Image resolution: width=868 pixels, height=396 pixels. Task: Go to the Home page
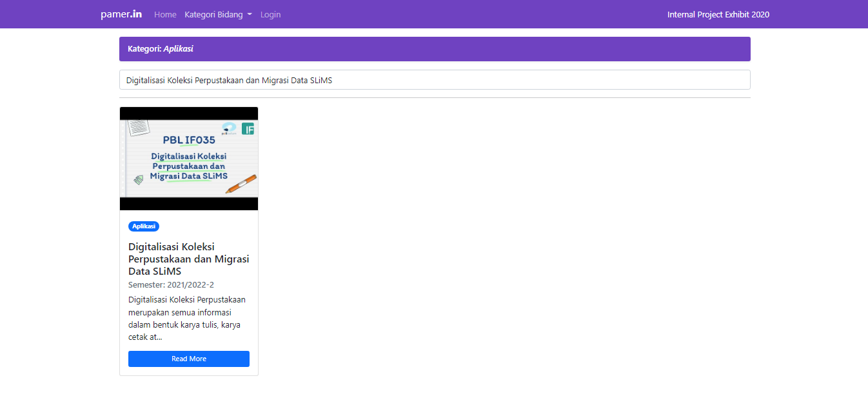pos(165,14)
